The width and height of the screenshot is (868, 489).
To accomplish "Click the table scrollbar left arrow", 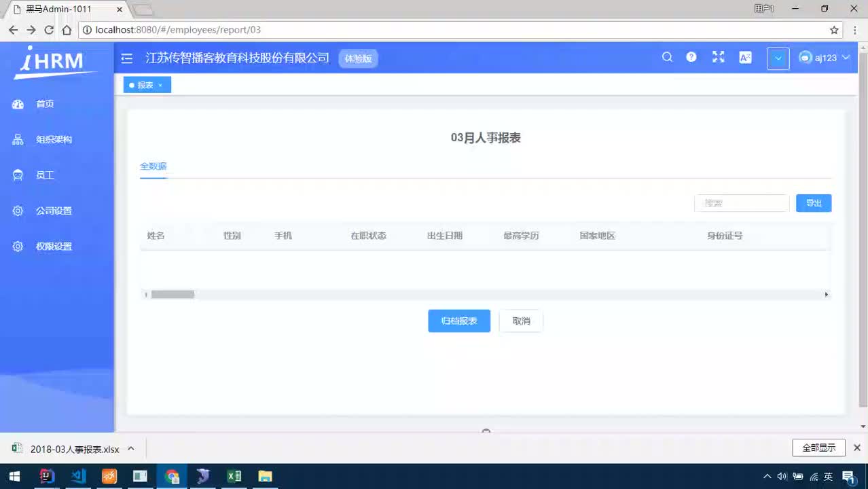I will click(x=145, y=295).
